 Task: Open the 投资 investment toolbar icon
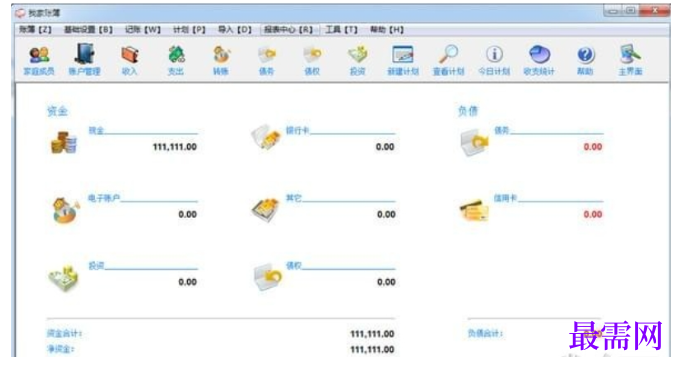(x=357, y=60)
